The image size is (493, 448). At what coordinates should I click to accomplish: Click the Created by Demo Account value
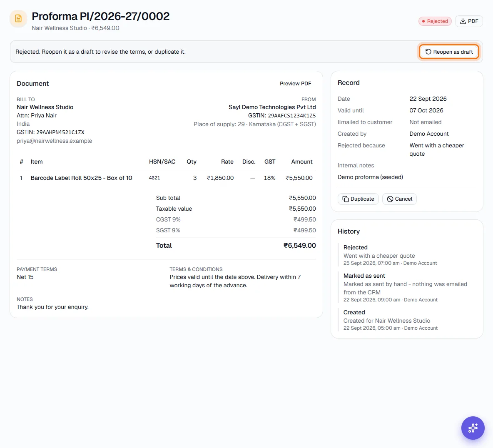pos(429,134)
